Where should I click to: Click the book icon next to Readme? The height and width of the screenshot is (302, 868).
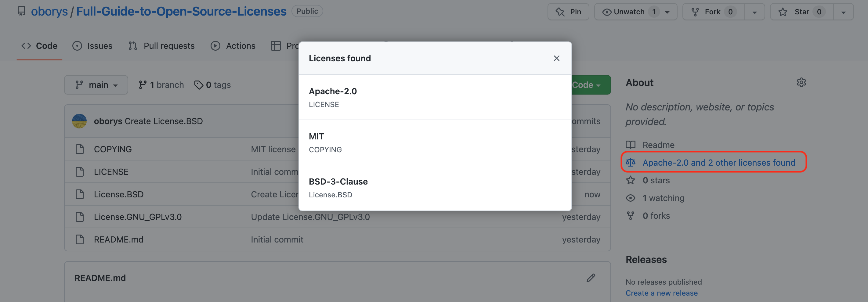(x=631, y=145)
